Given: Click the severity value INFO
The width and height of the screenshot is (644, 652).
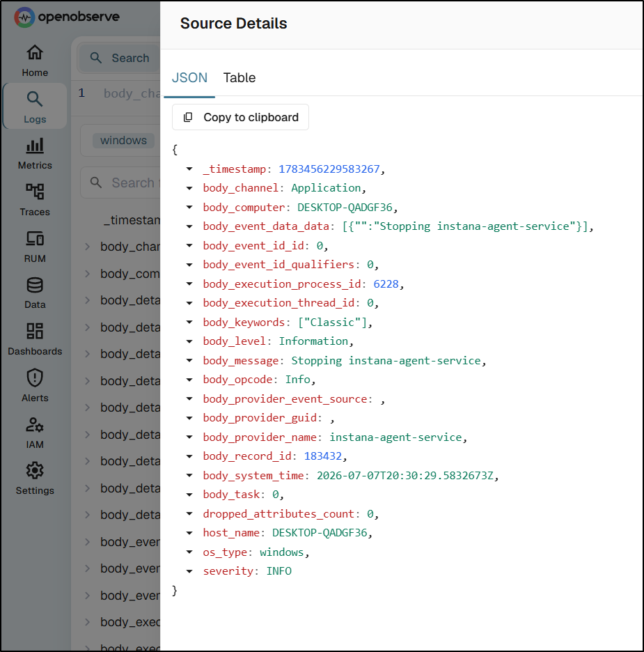Looking at the screenshot, I should coord(278,571).
